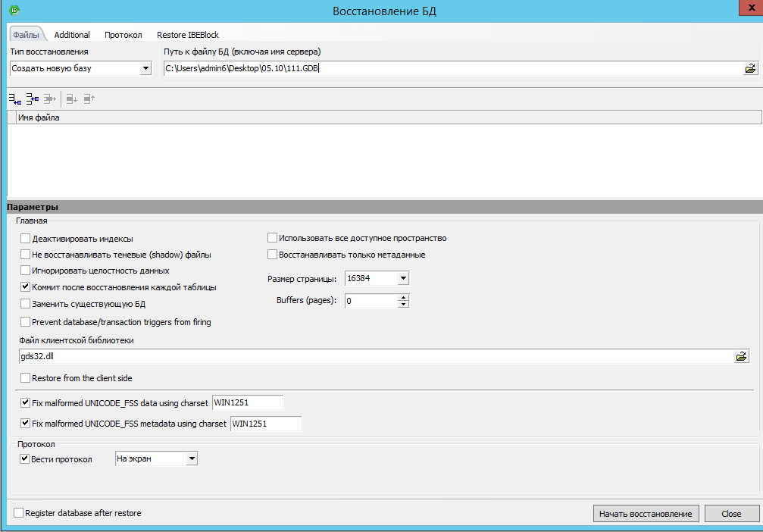
Task: Switch to the Additional tab
Action: point(72,35)
